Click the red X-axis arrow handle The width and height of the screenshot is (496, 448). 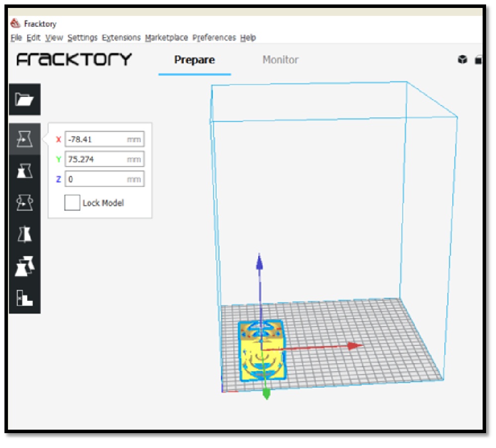coord(355,345)
